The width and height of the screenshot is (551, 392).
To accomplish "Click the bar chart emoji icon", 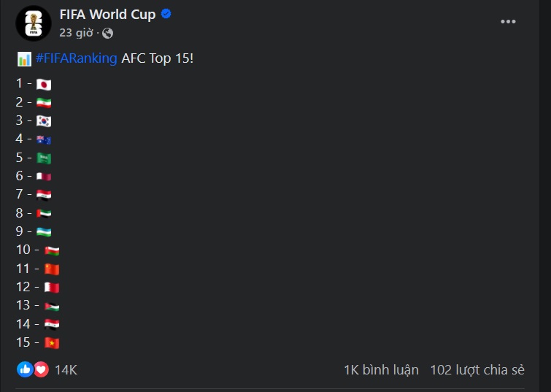I will click(x=23, y=59).
